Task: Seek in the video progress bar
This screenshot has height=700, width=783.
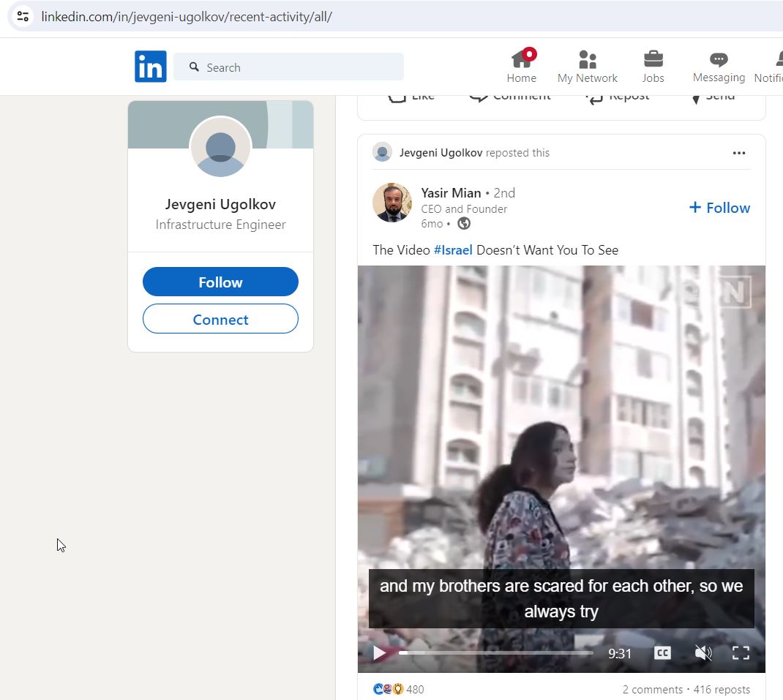Action: pos(496,653)
